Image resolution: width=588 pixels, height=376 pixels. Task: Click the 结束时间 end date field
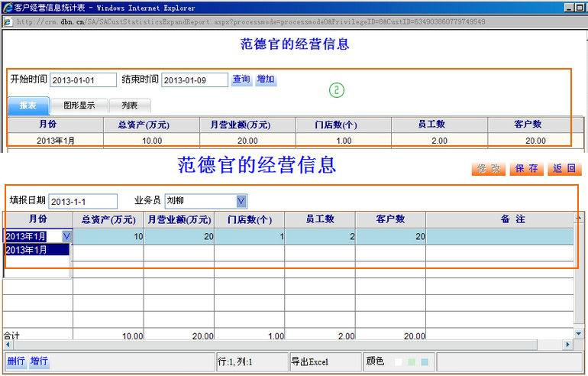point(195,80)
